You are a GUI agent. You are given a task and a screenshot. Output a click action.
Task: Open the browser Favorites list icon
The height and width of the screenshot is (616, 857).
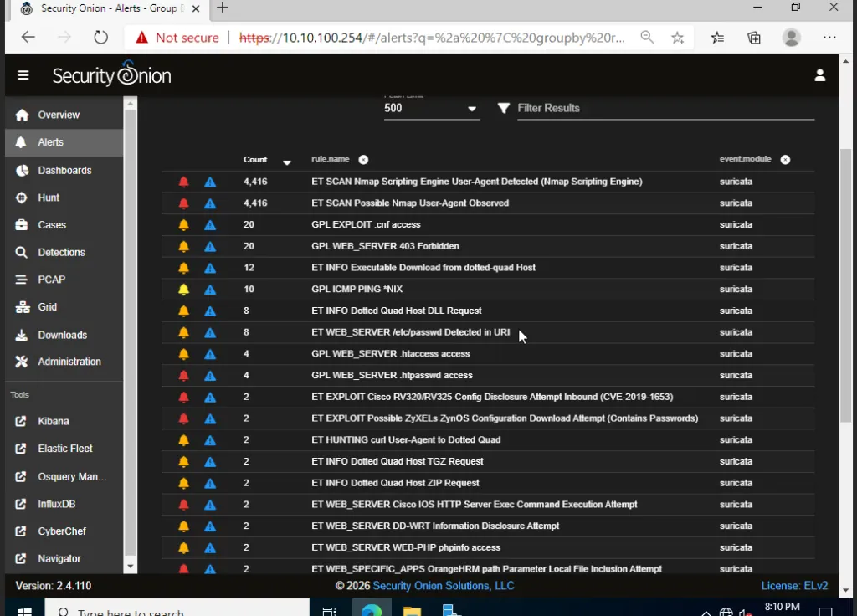click(717, 37)
